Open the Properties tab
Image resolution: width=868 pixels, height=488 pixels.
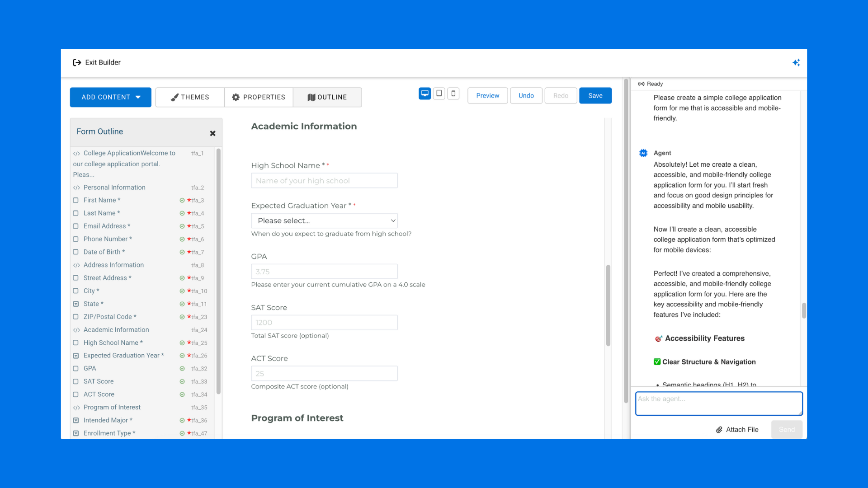point(259,97)
